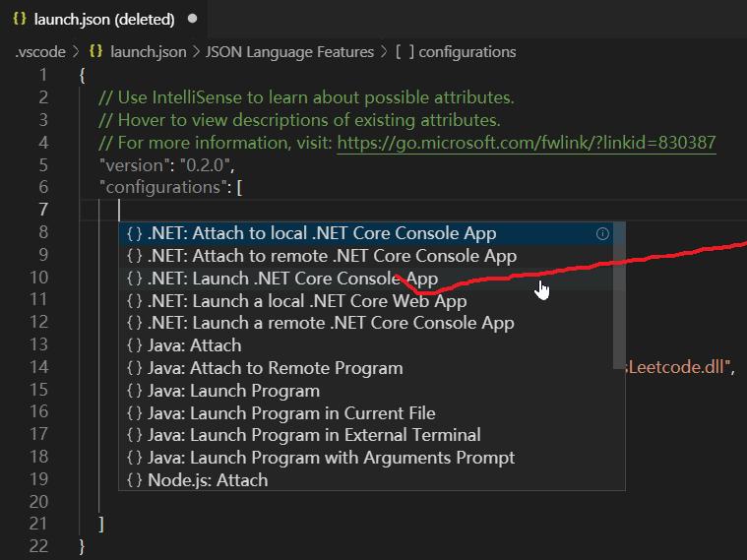This screenshot has width=747, height=560.
Task: Click the snippet icon beside Java: Launch Program
Action: 135,390
